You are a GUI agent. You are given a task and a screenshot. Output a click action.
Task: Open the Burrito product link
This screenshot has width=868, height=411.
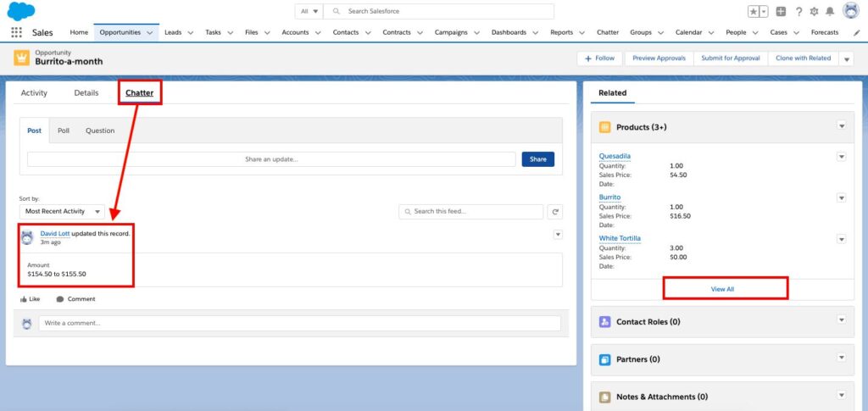pos(609,197)
